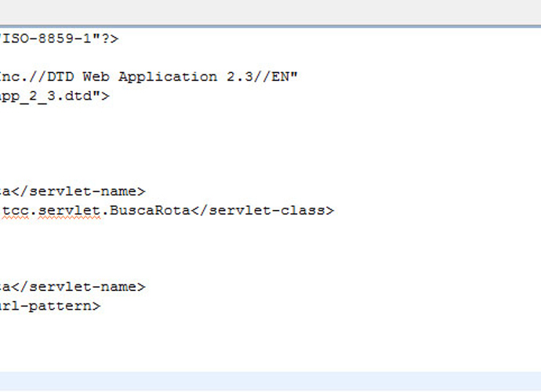The image size is (541, 392).
Task: Place cursor on BuscaRota class name
Action: point(150,210)
